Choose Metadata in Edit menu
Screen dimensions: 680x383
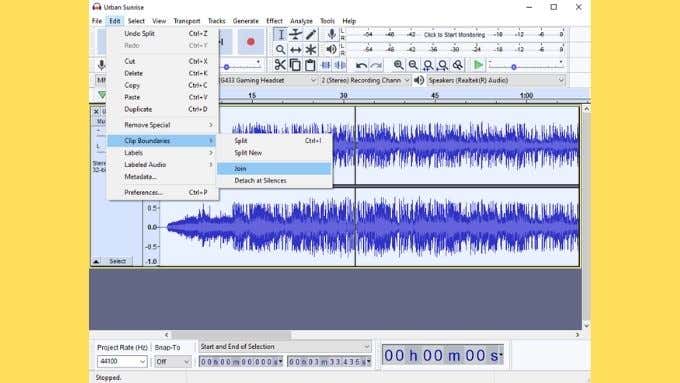point(163,177)
